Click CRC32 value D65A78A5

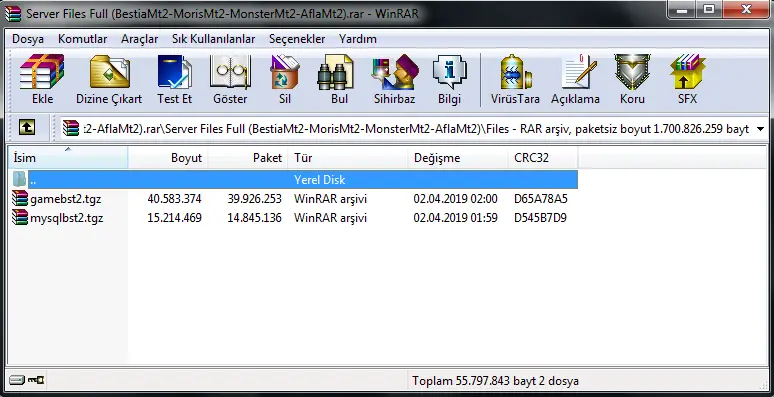click(541, 198)
